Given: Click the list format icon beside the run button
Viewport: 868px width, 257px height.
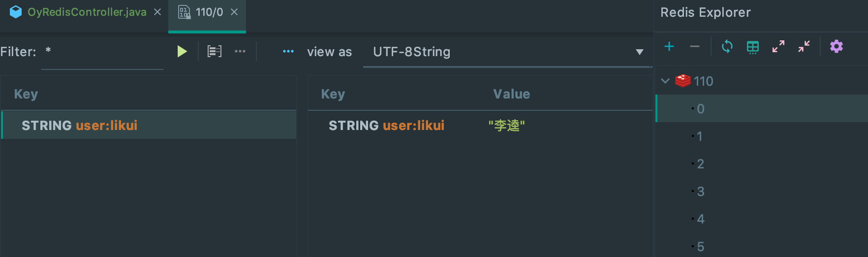Looking at the screenshot, I should (215, 51).
